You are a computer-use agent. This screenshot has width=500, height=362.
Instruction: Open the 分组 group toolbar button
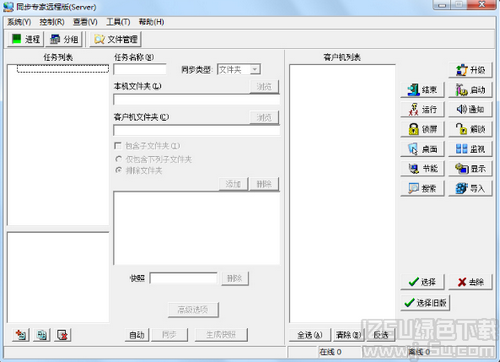tap(64, 39)
